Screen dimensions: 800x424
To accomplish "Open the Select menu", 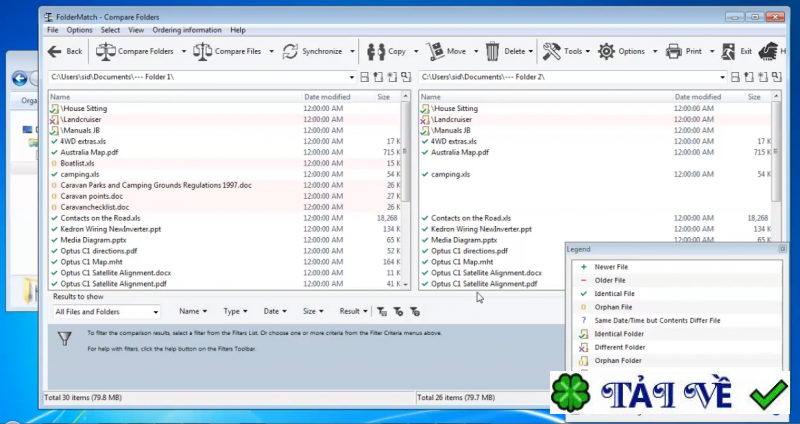I will click(x=110, y=30).
